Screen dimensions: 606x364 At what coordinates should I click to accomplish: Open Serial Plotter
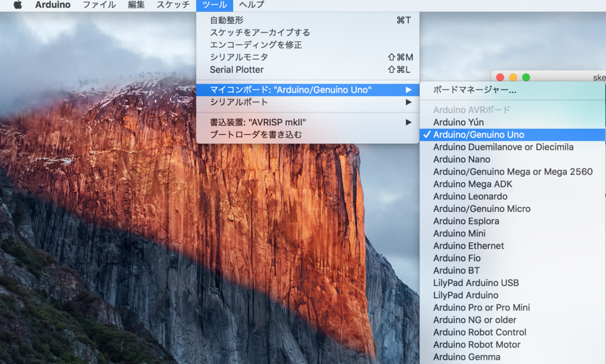[x=308, y=70]
